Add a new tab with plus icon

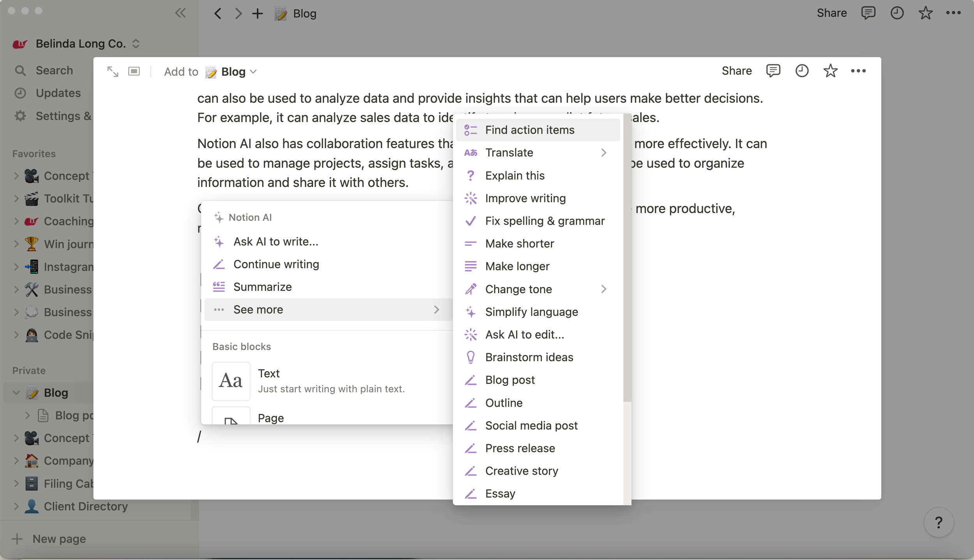257,14
